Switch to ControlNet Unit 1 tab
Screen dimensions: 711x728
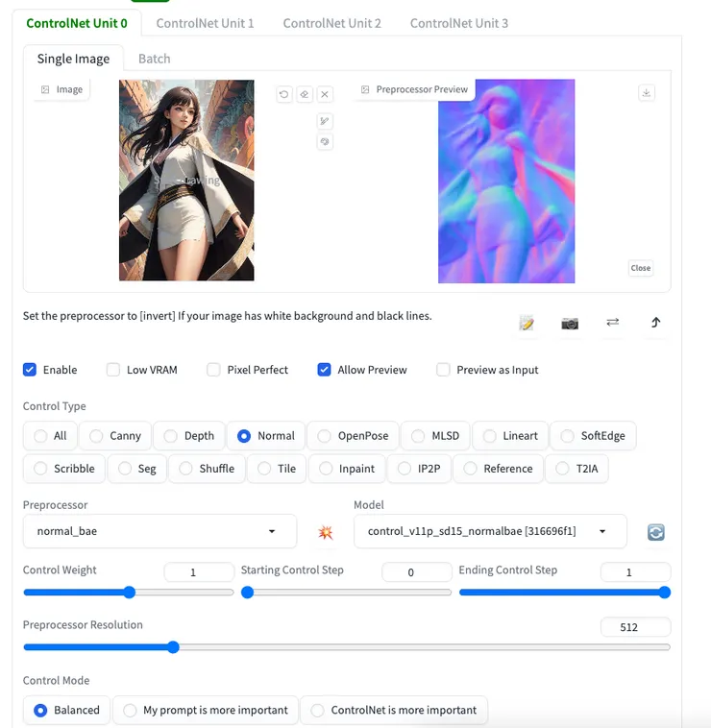(x=205, y=23)
